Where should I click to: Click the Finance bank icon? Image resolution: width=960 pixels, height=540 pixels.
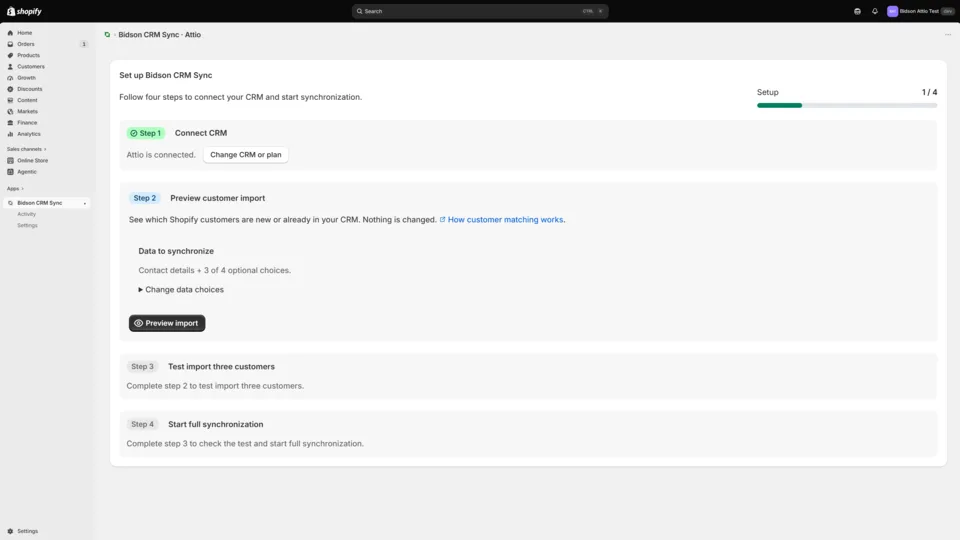(x=10, y=122)
